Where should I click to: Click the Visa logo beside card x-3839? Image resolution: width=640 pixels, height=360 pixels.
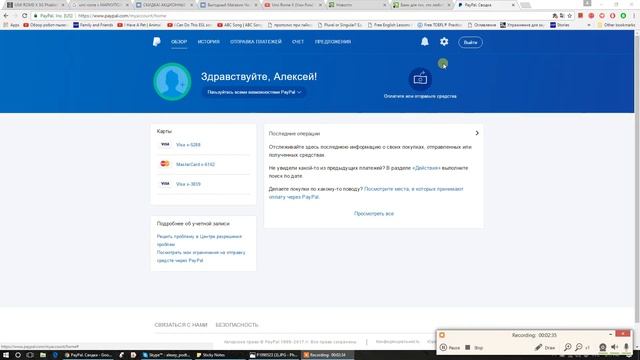pyautogui.click(x=165, y=184)
